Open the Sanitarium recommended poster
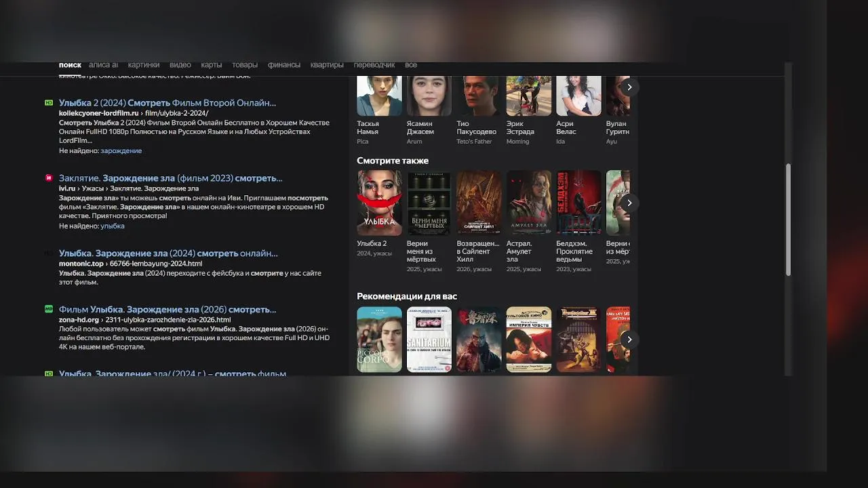The image size is (868, 488). [x=429, y=340]
